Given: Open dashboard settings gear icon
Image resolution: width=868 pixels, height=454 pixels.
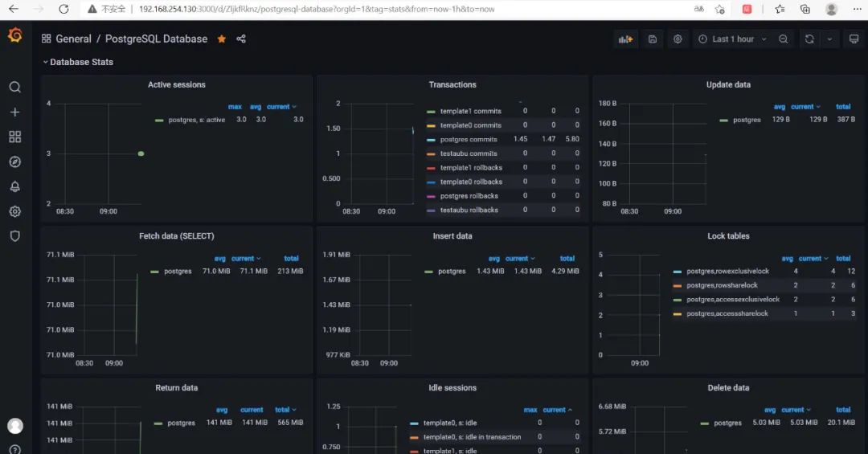Looking at the screenshot, I should (x=678, y=39).
